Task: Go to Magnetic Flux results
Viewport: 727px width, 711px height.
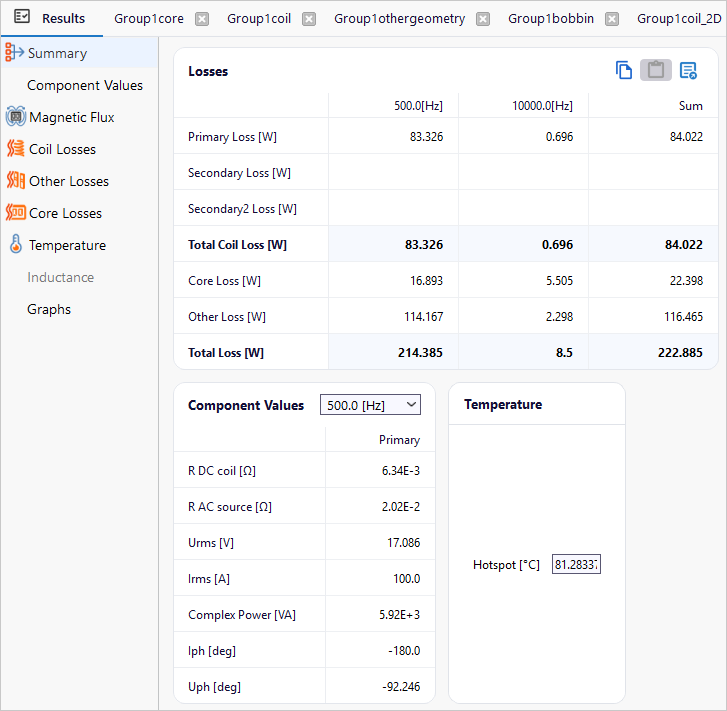Action: tap(71, 117)
